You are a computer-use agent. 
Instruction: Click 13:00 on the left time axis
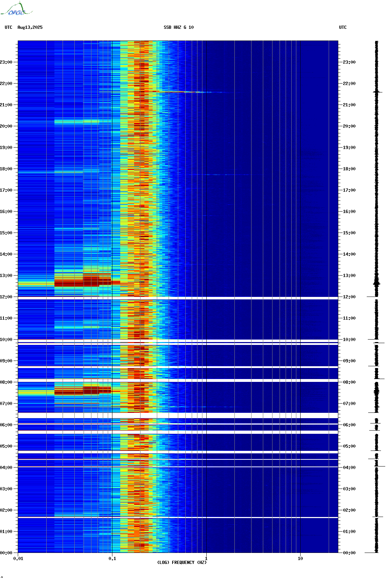(x=6, y=276)
